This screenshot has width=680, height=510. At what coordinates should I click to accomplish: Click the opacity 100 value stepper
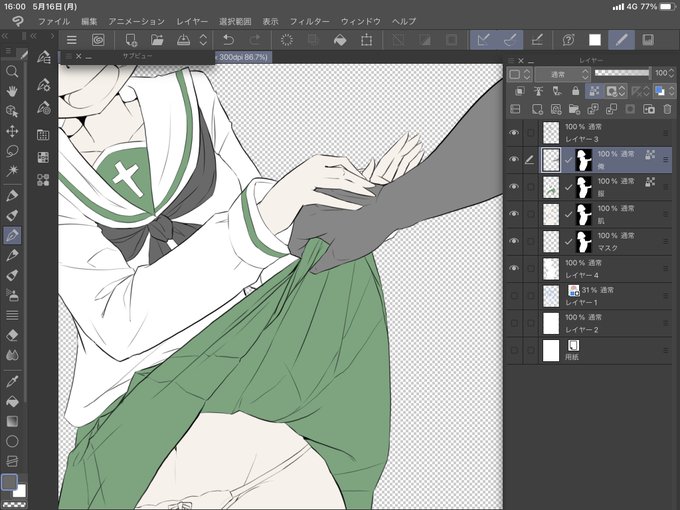[671, 73]
